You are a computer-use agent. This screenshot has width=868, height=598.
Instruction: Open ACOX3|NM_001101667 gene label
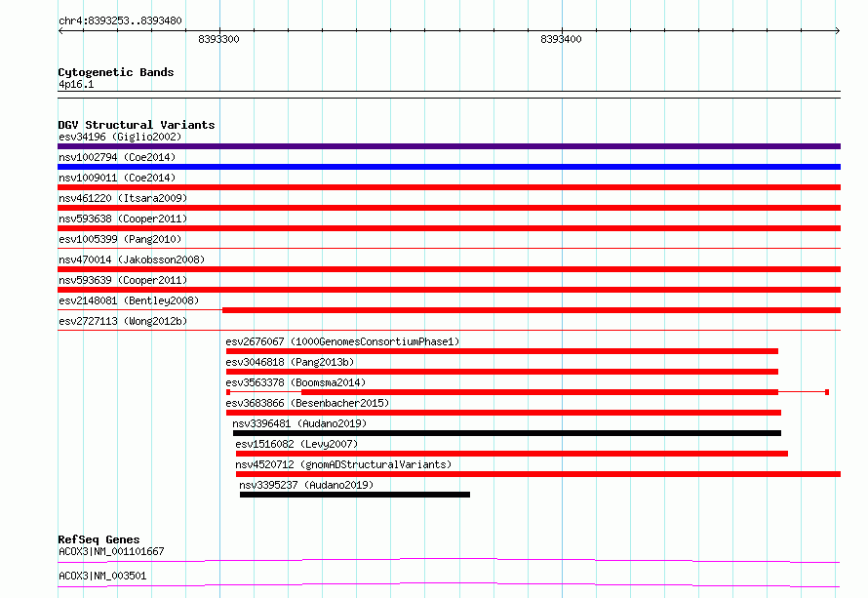click(111, 551)
